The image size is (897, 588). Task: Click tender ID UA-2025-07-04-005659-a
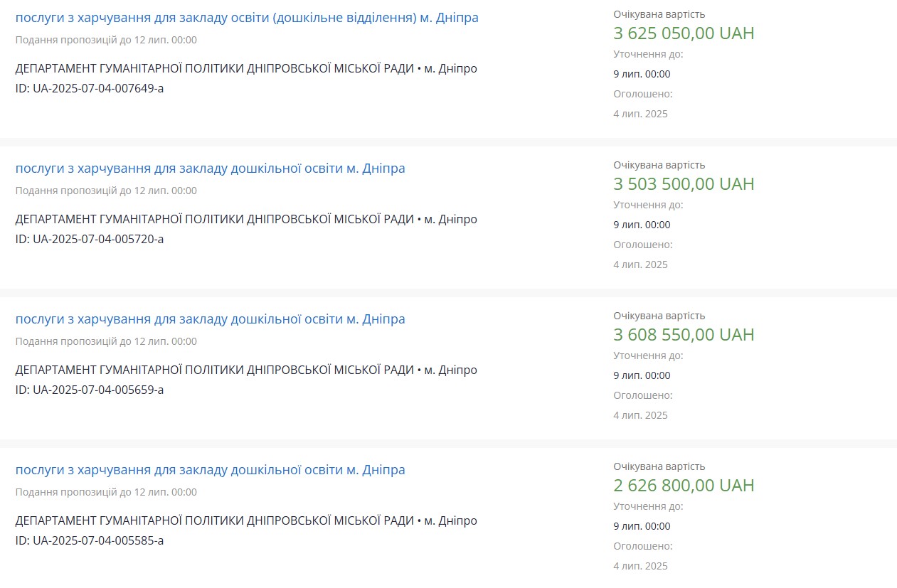[90, 390]
